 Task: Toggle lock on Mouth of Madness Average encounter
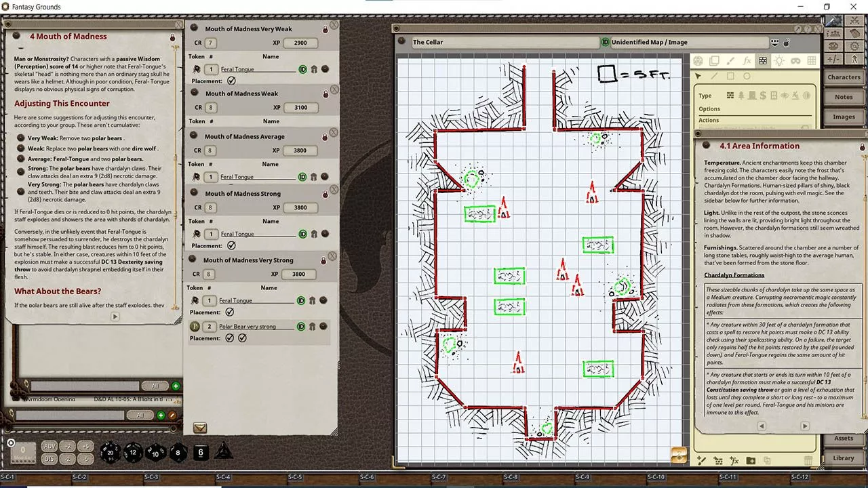coord(325,137)
